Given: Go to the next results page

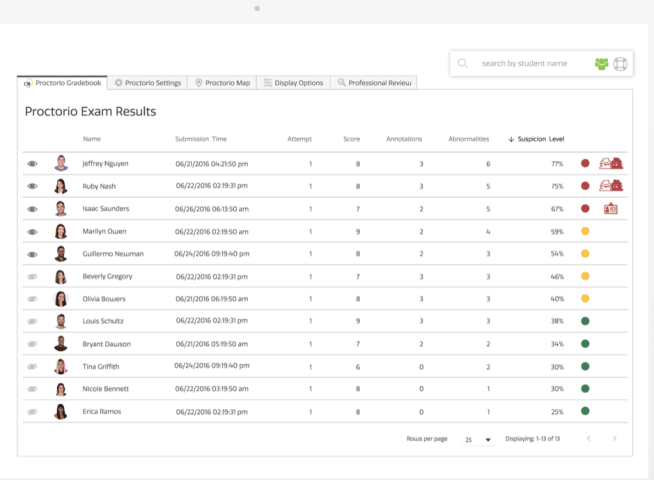Looking at the screenshot, I should (614, 438).
